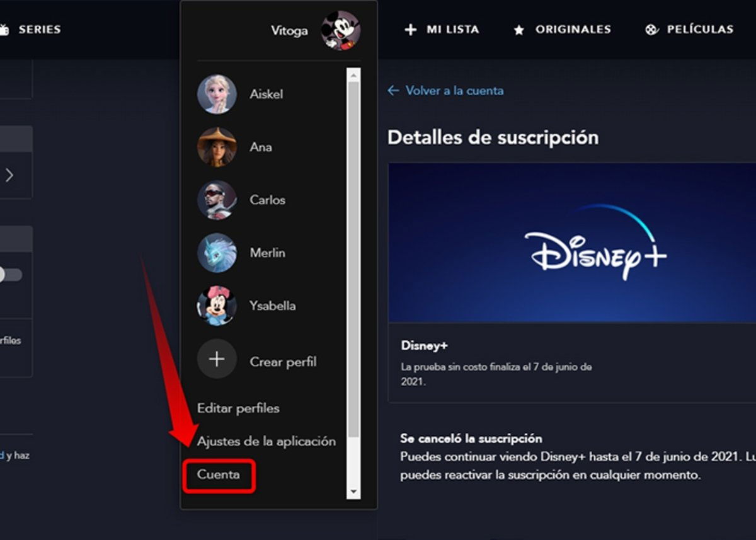Click the Volver a la cuenta link

[445, 90]
